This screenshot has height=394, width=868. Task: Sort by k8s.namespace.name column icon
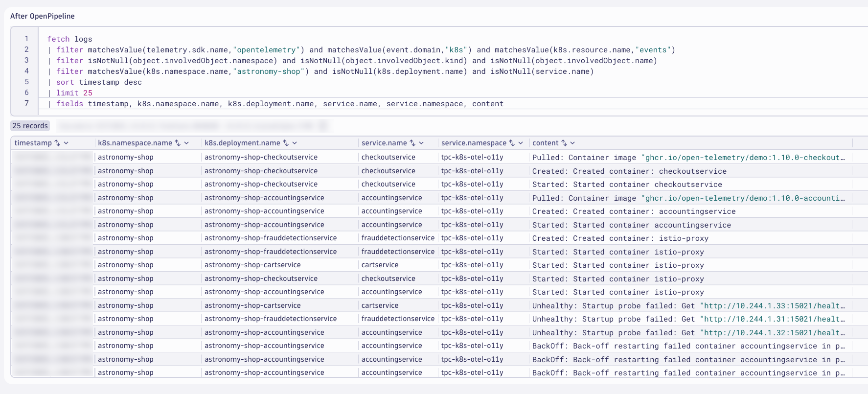coord(178,143)
